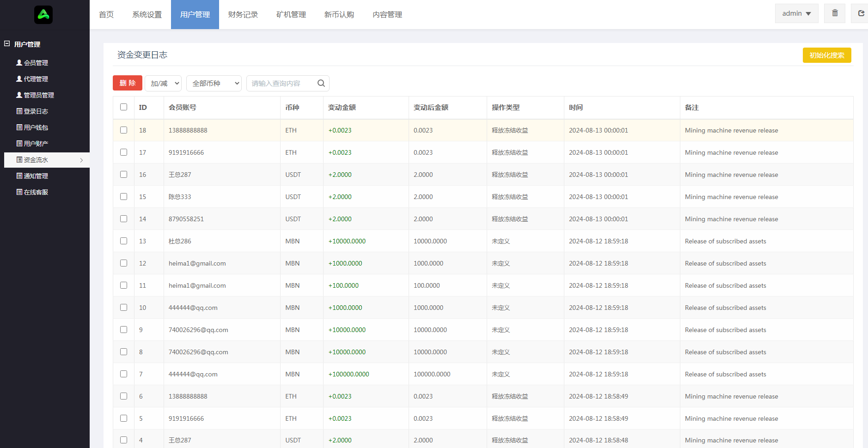
Task: Open the 全部币种 currency dropdown
Action: (214, 83)
